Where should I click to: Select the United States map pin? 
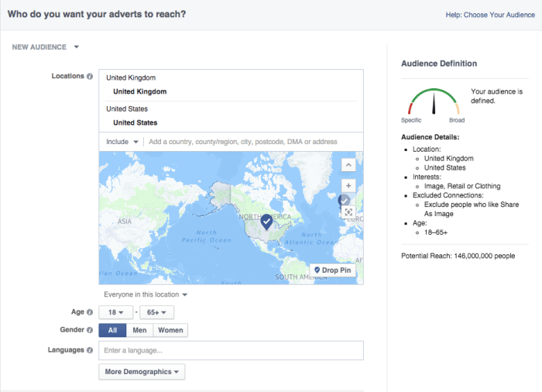(x=266, y=222)
